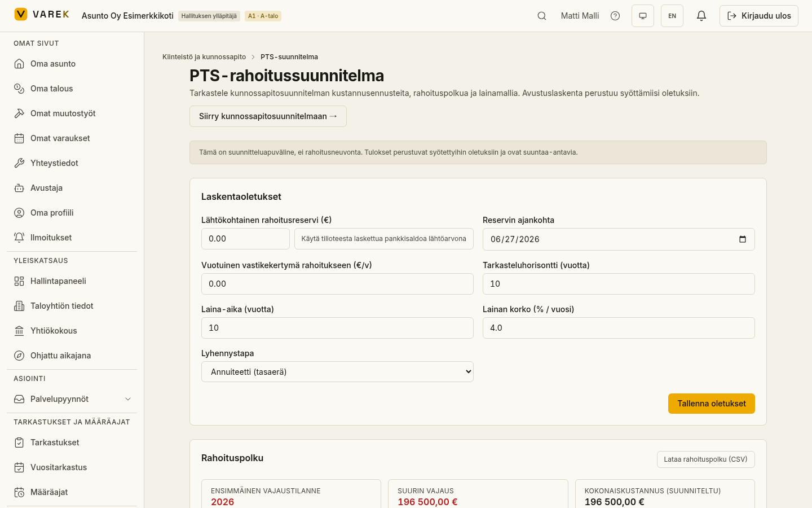The image size is (812, 508).
Task: Click the display theme monitor icon
Action: [x=643, y=16]
